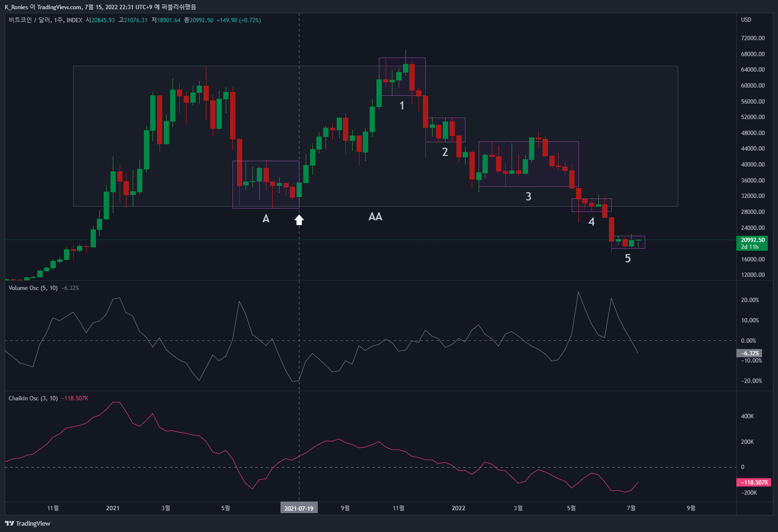Screen dimensions: 778x532
Task: Click the 64000.00 price axis label
Action: click(753, 70)
